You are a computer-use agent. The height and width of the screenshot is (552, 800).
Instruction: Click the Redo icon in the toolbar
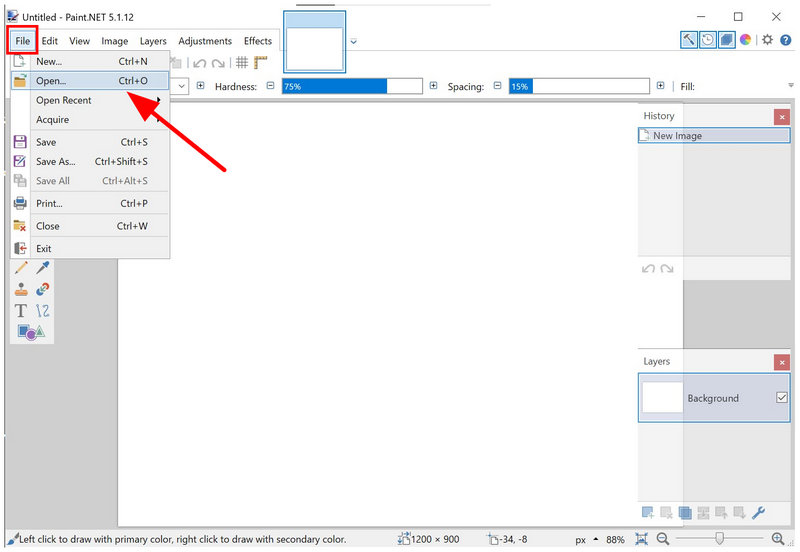click(x=218, y=63)
